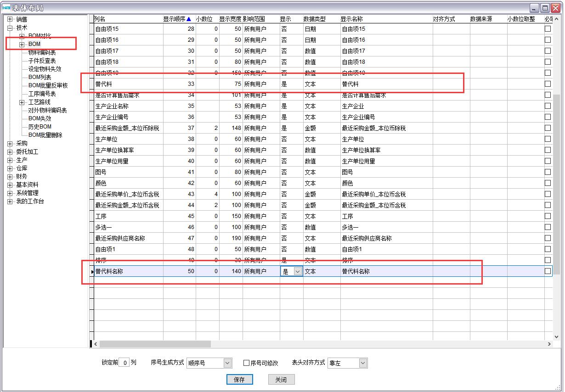Image resolution: width=565 pixels, height=392 pixels.
Task: Click the 锁定前 column count field
Action: tap(124, 363)
